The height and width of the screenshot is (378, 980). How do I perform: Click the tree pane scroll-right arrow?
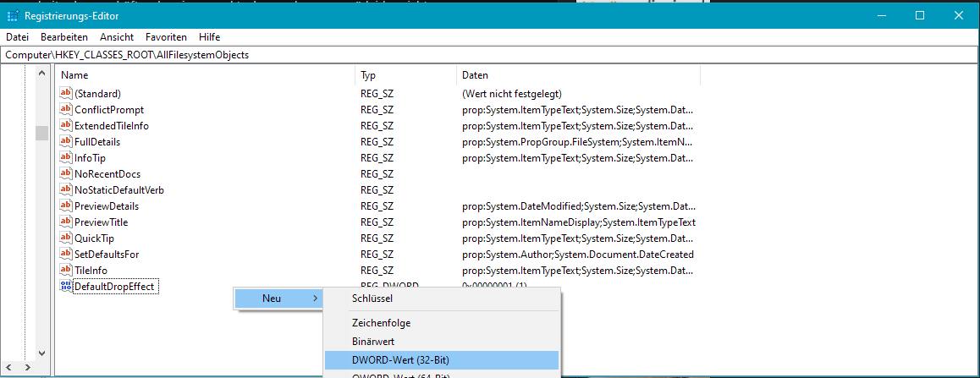28,367
